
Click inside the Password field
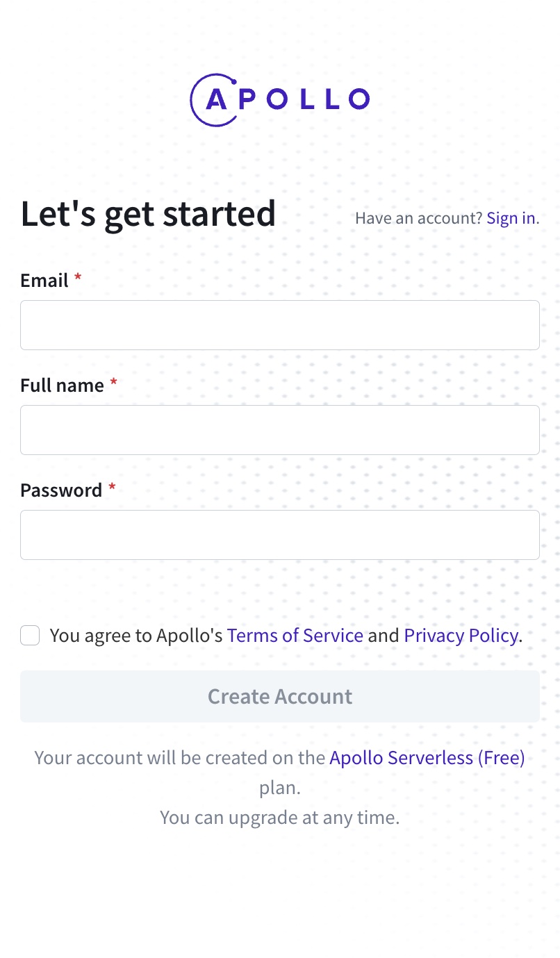pyautogui.click(x=279, y=534)
